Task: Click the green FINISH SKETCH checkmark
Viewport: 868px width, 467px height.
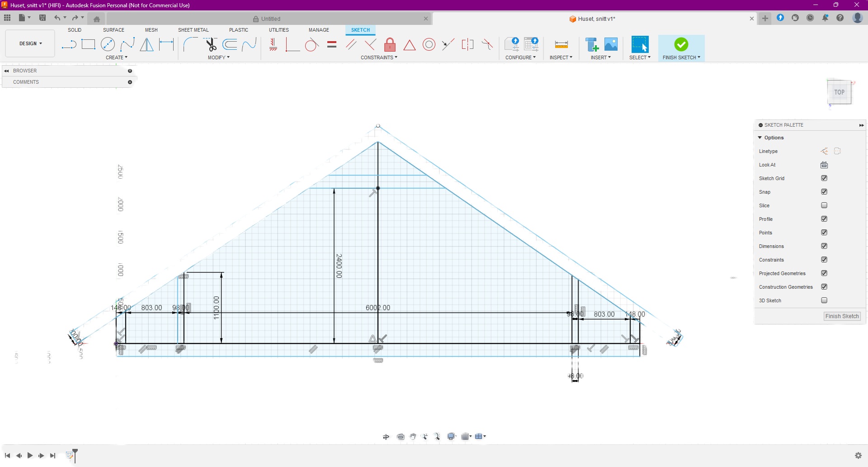Action: 681,44
